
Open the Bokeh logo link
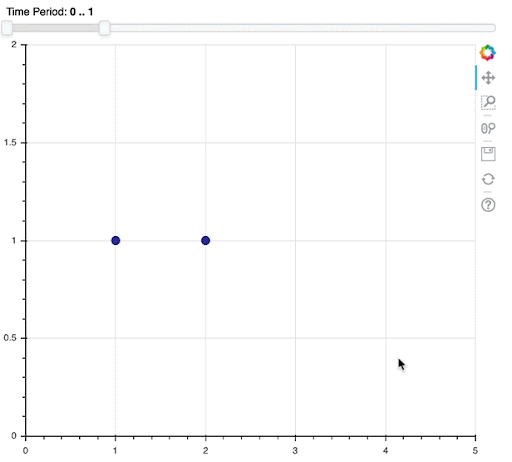[x=488, y=53]
